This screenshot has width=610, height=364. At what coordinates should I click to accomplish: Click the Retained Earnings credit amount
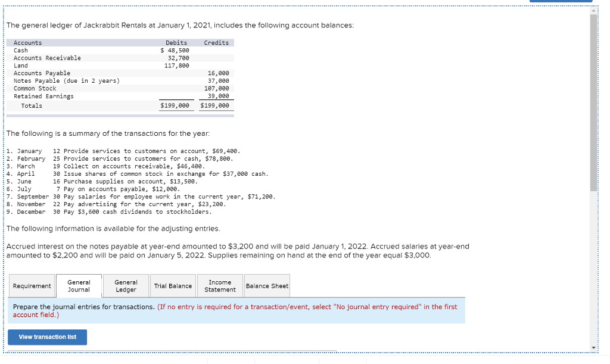216,95
